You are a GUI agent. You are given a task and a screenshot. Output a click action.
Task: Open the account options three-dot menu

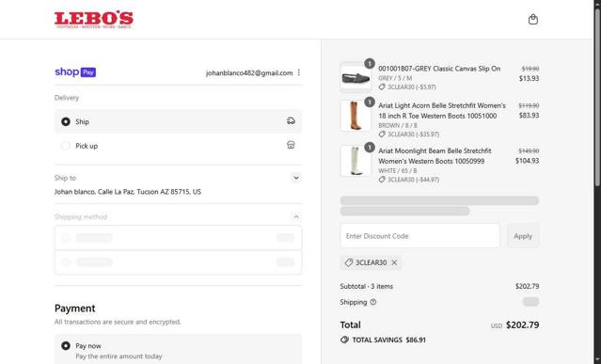[x=298, y=72]
